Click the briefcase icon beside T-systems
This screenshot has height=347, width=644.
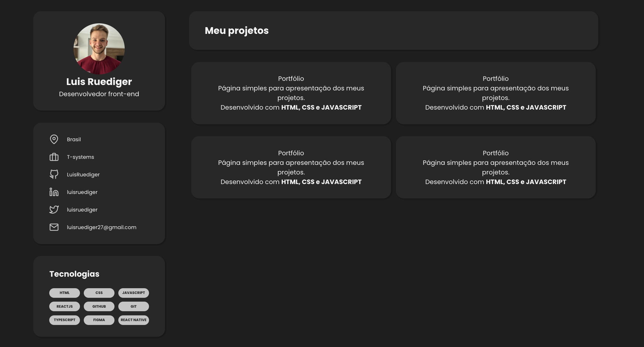(54, 157)
